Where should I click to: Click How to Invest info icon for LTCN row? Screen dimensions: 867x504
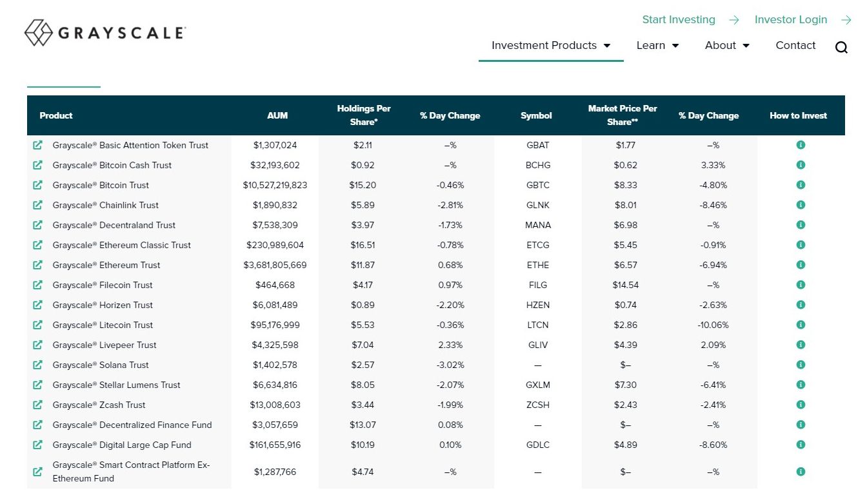pyautogui.click(x=801, y=325)
